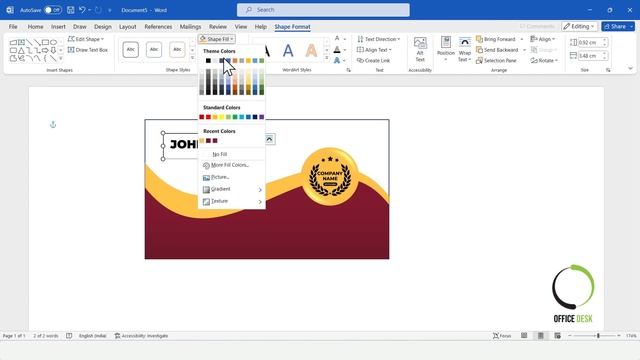640x360 pixels.
Task: Pick the tan recent color swatch
Action: tap(202, 141)
